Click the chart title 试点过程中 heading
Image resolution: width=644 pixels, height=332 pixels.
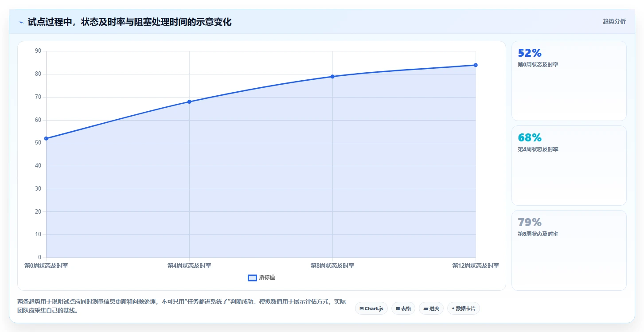coord(129,22)
